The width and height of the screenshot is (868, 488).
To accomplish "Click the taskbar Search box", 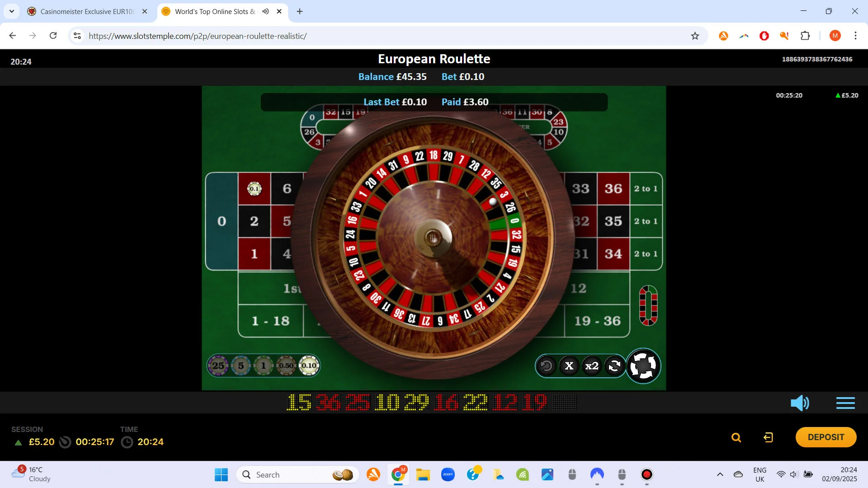I will tap(297, 474).
